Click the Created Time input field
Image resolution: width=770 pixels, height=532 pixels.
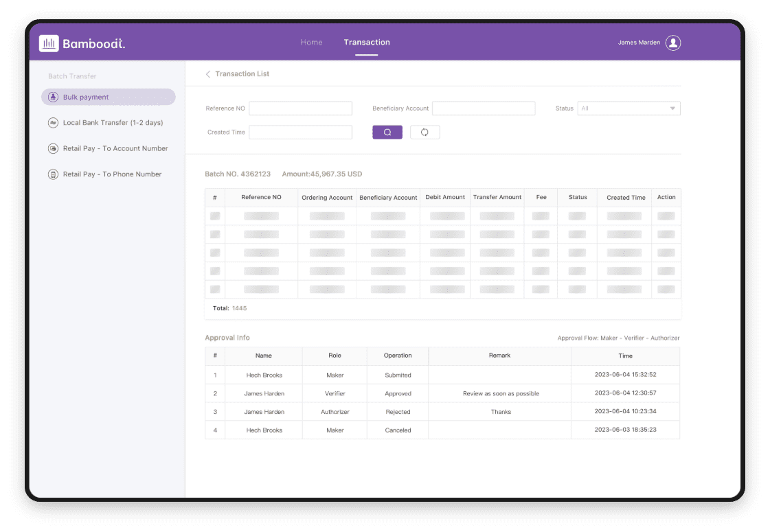pos(300,132)
